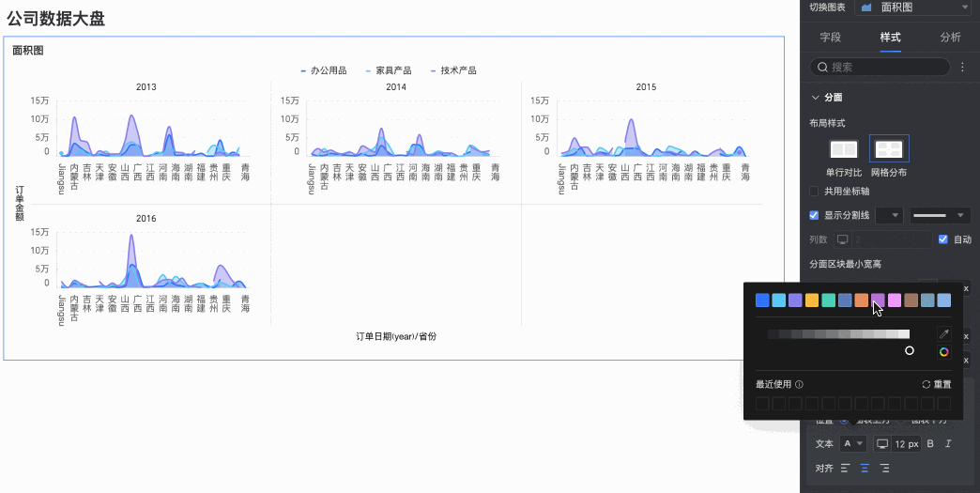Click the 公司数据大盘 dashboard heading
980x493 pixels.
(55, 19)
